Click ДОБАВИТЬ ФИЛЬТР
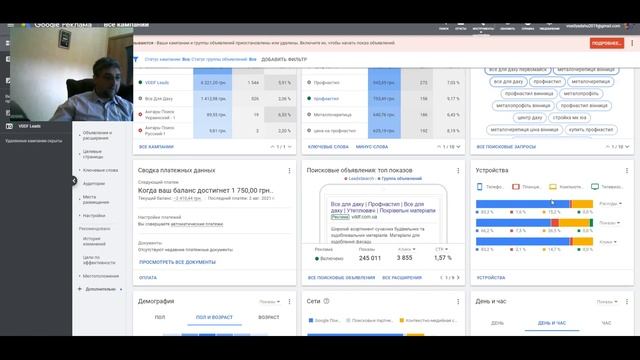The width and height of the screenshot is (640, 360). coord(284,60)
